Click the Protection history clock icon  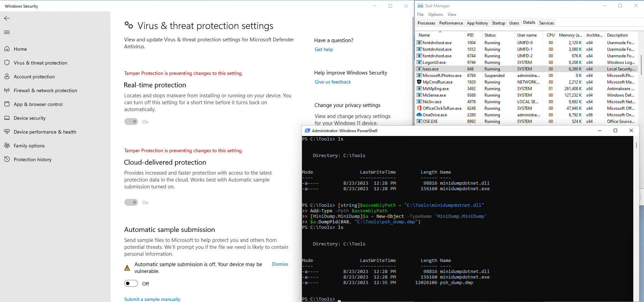(7, 159)
